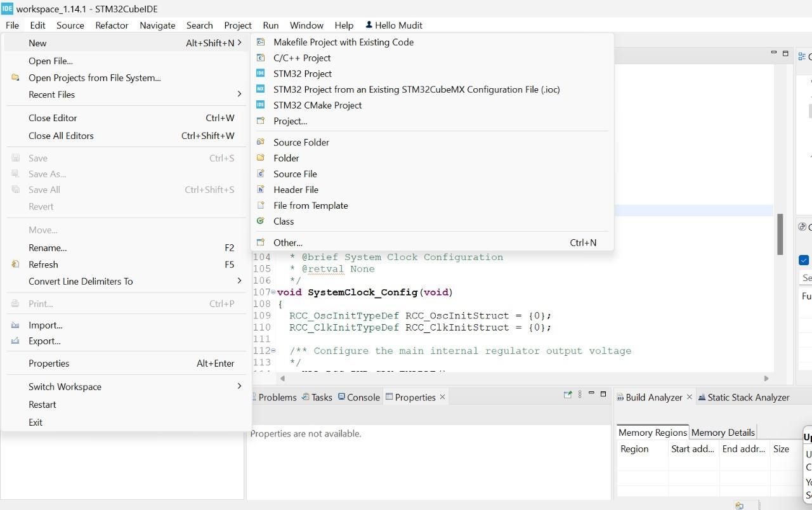Screen dimensions: 812x510
Task: Select the Memory Details tab
Action: (x=723, y=433)
